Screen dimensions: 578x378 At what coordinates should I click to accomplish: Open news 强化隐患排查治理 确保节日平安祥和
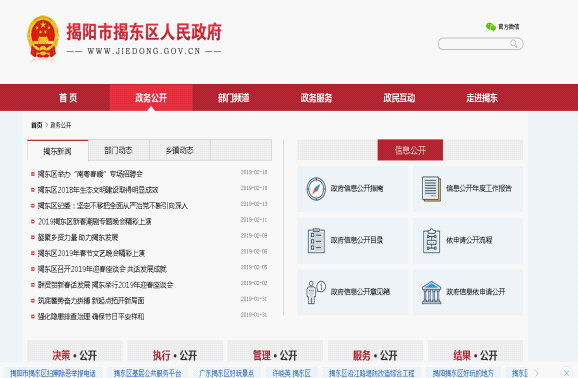click(91, 317)
